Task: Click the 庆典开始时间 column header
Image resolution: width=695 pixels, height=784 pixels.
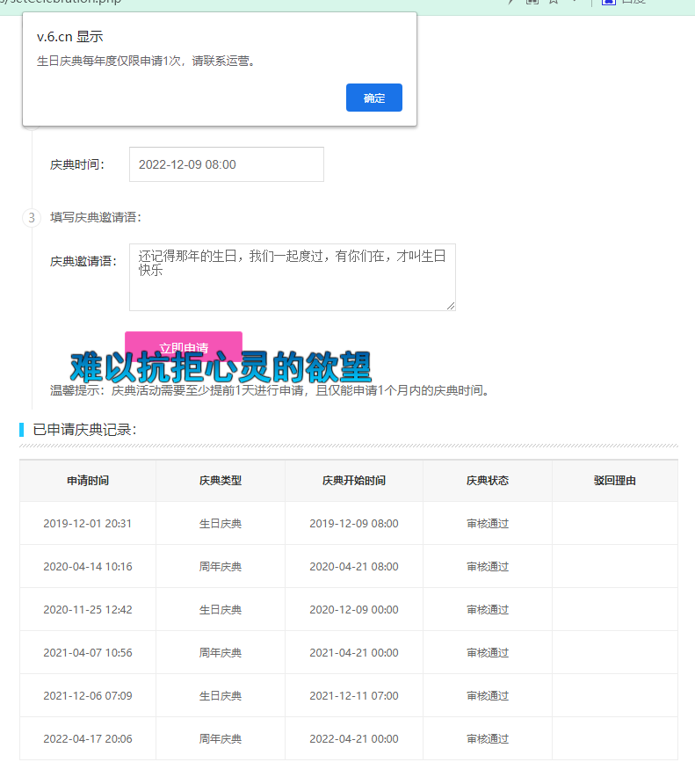Action: point(354,481)
